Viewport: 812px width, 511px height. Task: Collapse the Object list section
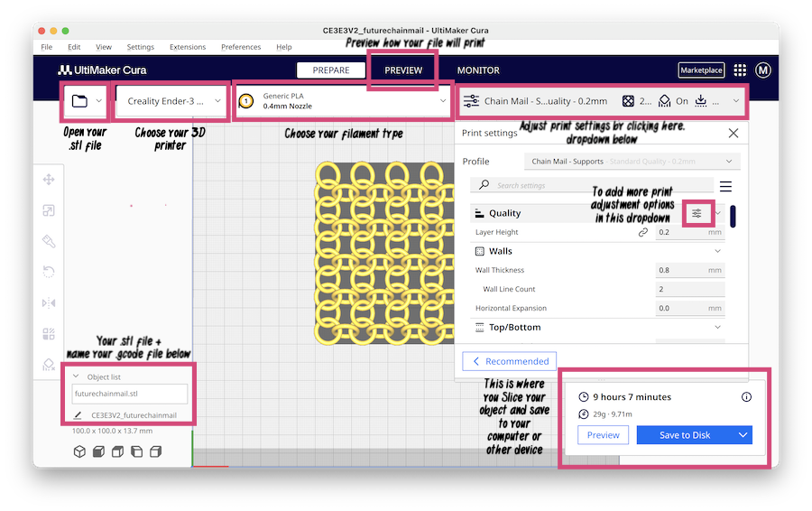77,376
